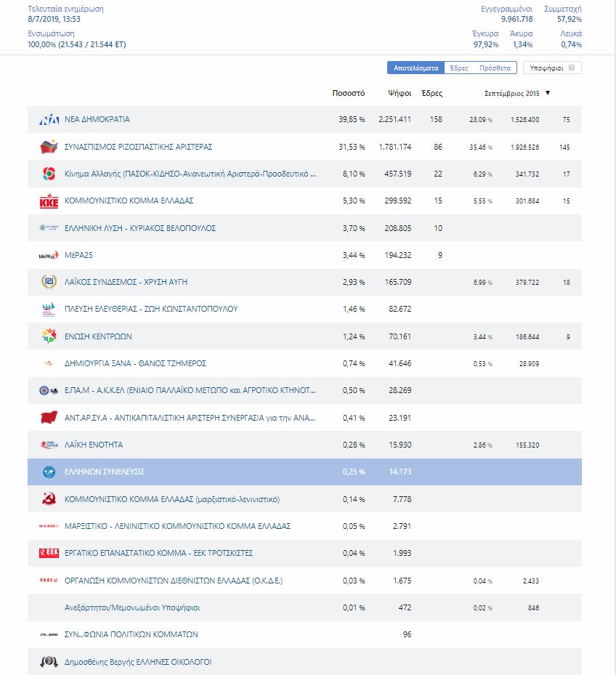
Task: Open ΕΛΛΗΝΙΚΗ ΛΥΣΗ - ΚΥΡΙΑΚΟΣ ΒΕΛΟΠΟΥΛΟΣ link
Action: click(140, 228)
